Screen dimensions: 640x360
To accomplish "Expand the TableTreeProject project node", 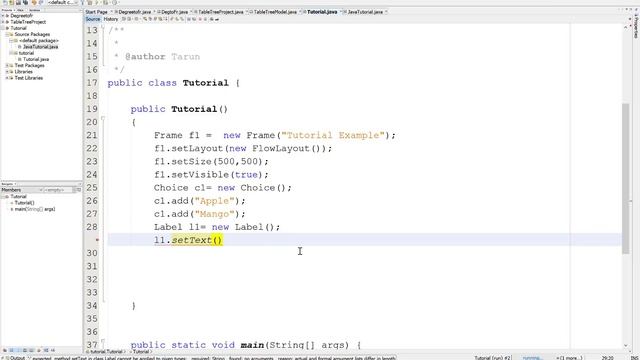I will pos(3,22).
